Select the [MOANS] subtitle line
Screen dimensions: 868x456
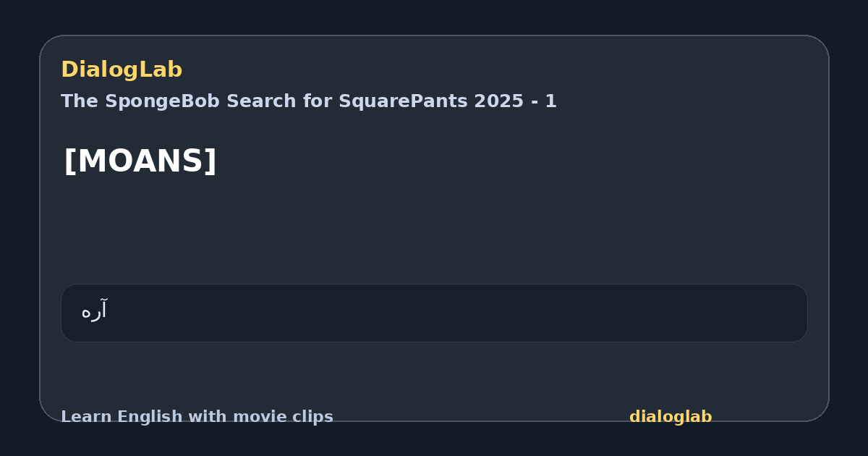tap(140, 161)
